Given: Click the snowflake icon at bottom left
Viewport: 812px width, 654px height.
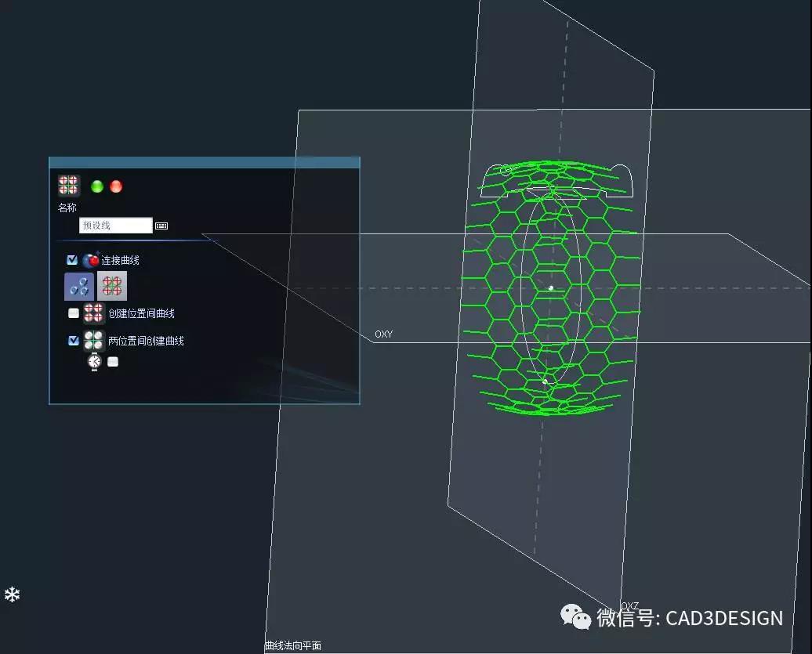Looking at the screenshot, I should [12, 594].
